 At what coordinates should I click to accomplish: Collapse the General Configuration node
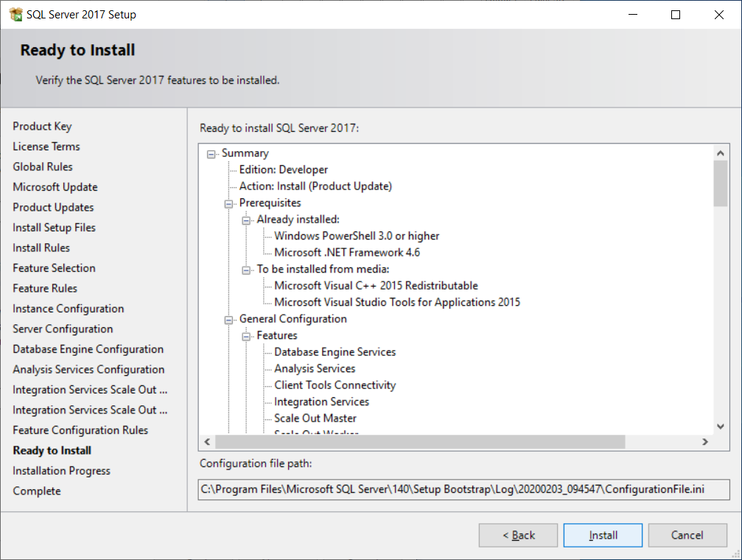[229, 320]
